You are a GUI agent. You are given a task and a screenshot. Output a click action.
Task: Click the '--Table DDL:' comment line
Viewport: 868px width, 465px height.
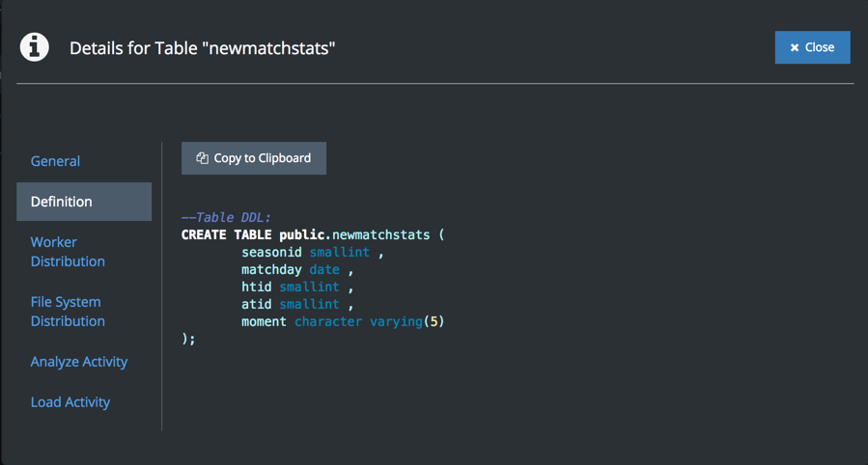coord(226,218)
